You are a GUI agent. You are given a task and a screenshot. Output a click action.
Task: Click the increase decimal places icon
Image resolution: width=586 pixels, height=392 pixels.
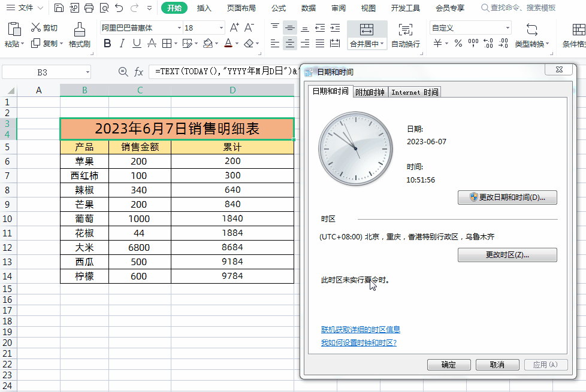tap(488, 43)
